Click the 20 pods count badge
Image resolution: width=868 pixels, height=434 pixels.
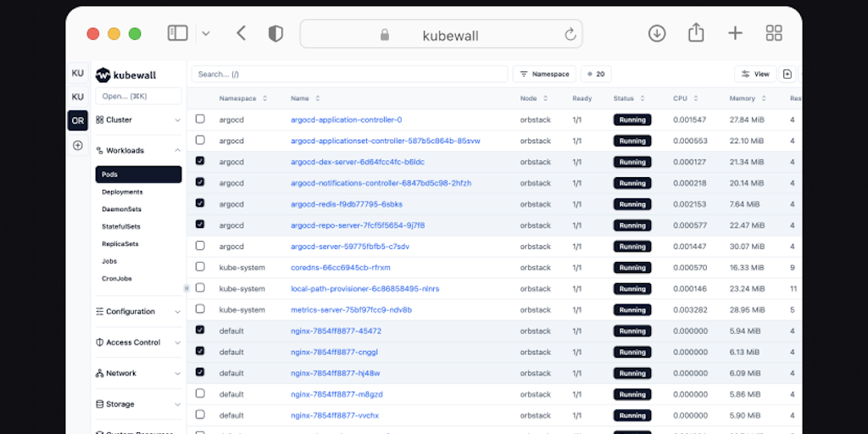[596, 75]
